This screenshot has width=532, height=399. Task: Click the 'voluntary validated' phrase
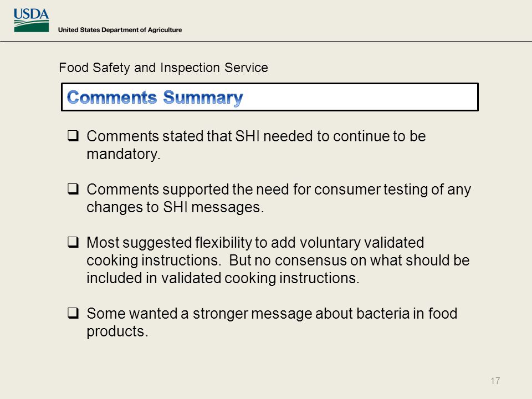tap(362, 243)
